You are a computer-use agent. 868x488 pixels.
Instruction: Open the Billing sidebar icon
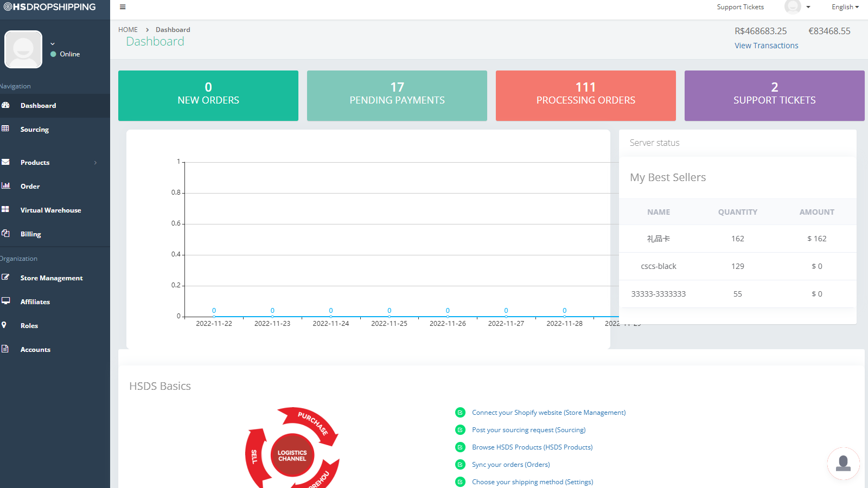(x=5, y=233)
